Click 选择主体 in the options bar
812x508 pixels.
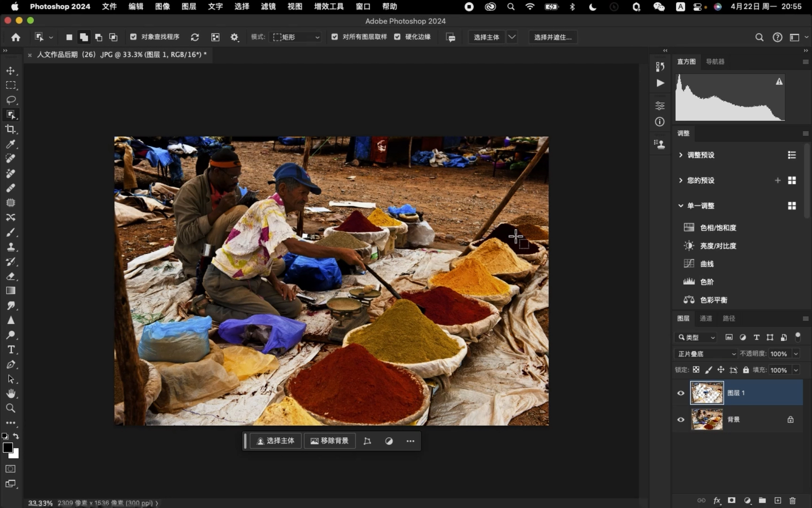point(486,37)
